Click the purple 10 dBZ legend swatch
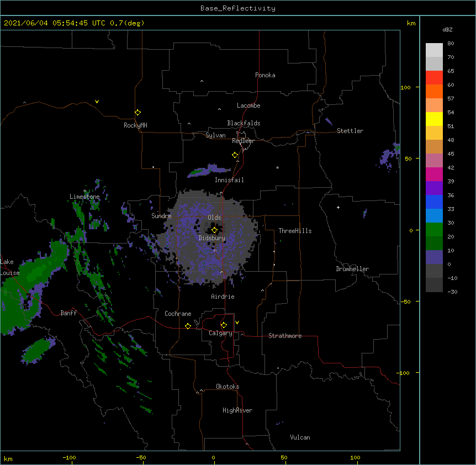The image size is (476, 465). pyautogui.click(x=434, y=257)
